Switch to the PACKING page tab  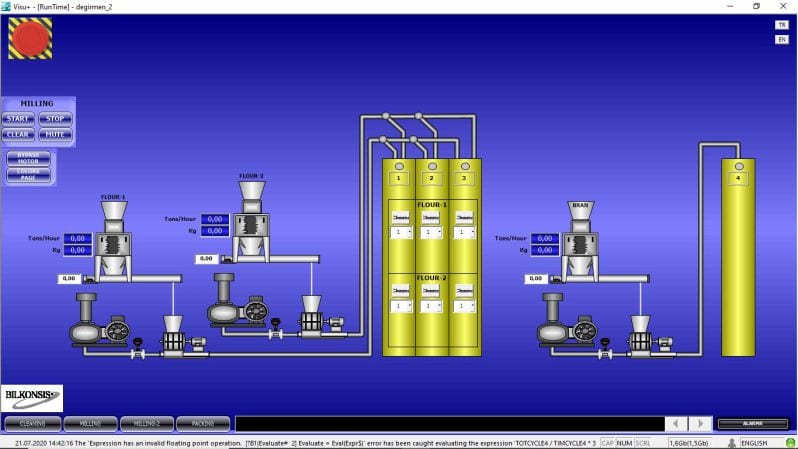[203, 424]
